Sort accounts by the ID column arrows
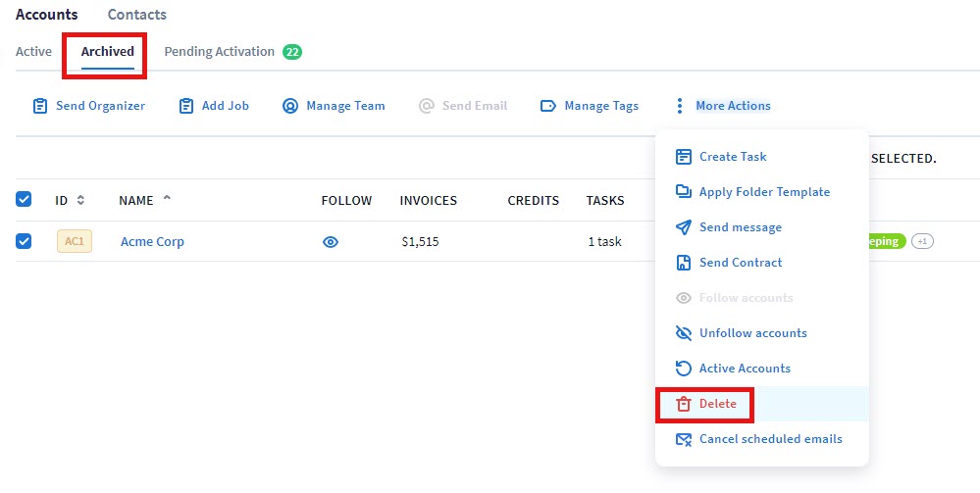The height and width of the screenshot is (493, 980). (80, 200)
